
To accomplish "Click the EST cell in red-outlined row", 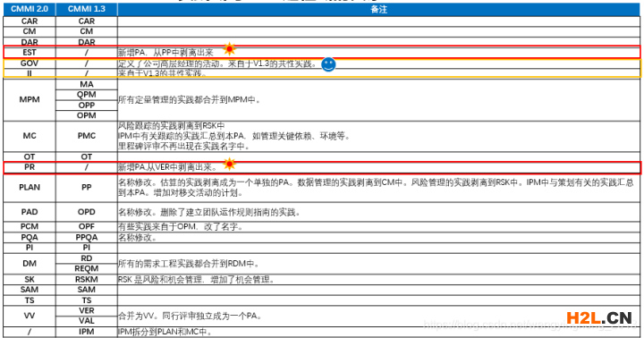I will click(30, 53).
